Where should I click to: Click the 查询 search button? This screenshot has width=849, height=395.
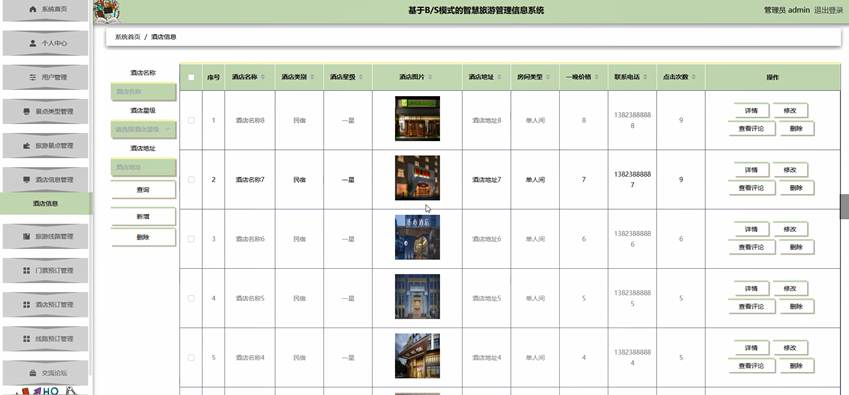pyautogui.click(x=143, y=190)
